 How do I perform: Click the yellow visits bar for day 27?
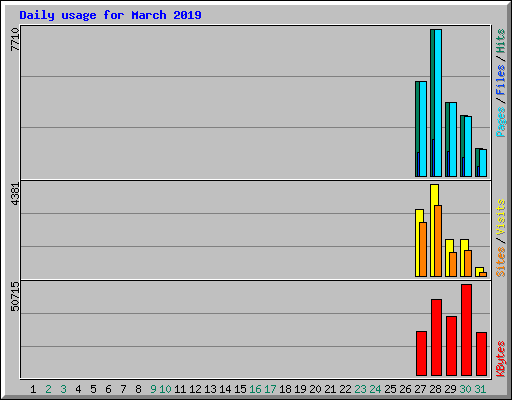pyautogui.click(x=418, y=243)
